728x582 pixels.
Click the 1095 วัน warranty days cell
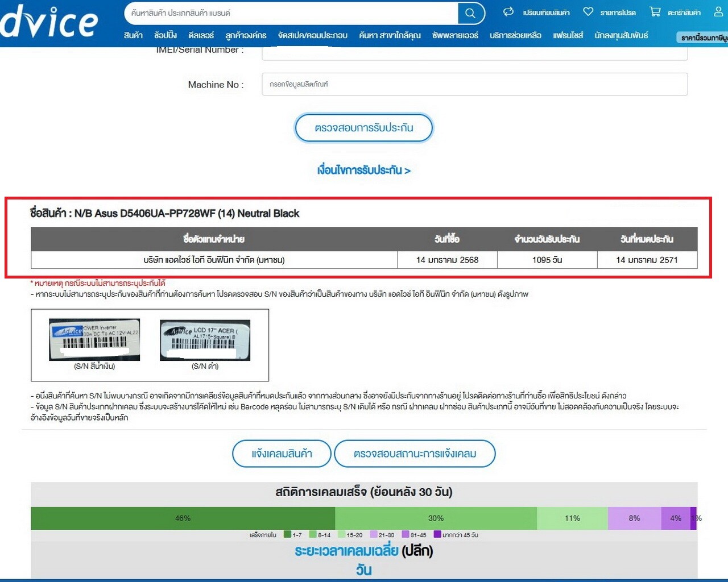click(x=547, y=260)
